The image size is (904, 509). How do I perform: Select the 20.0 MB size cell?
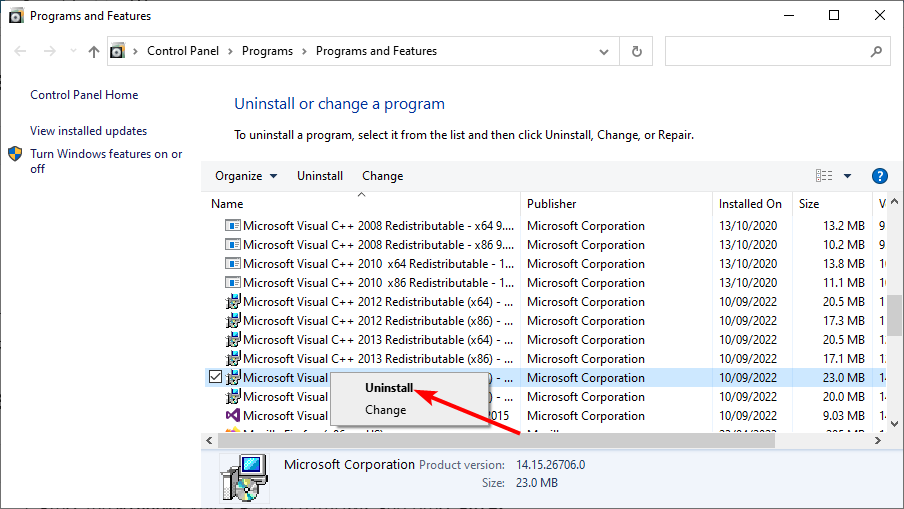(843, 397)
